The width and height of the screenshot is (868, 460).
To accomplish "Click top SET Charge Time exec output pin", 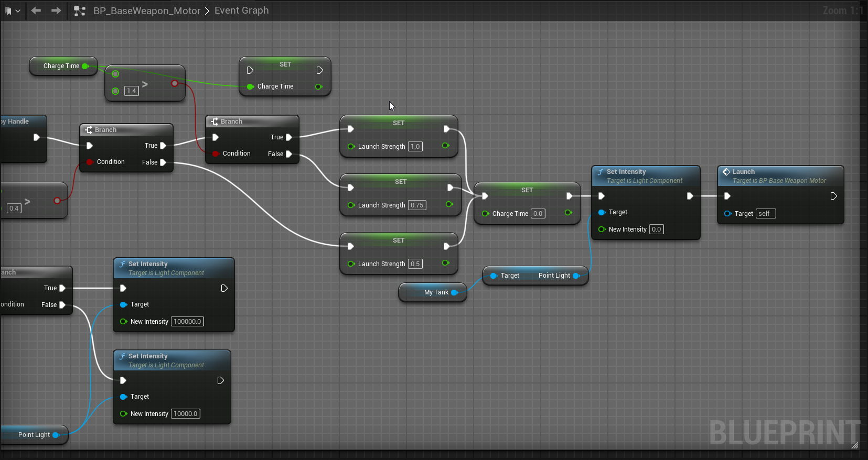I will [x=319, y=70].
